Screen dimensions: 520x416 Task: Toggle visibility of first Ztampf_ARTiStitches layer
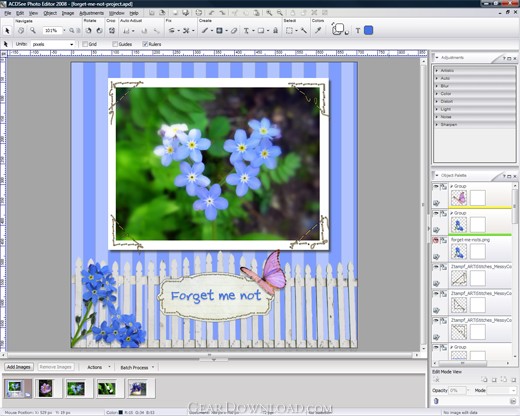tap(436, 267)
